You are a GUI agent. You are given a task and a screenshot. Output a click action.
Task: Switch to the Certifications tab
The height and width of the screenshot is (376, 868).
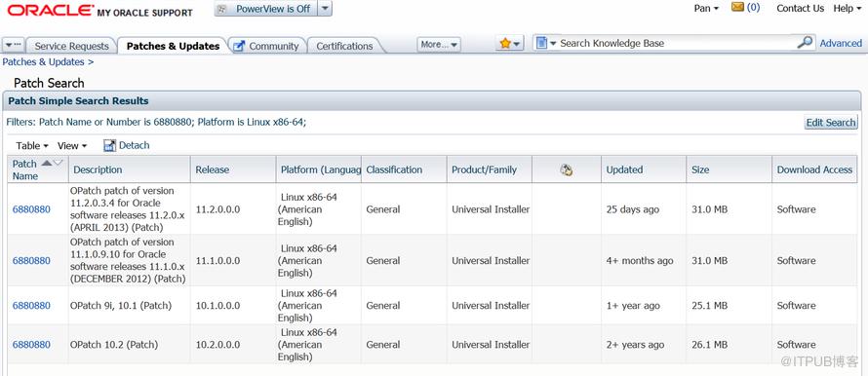tap(344, 46)
